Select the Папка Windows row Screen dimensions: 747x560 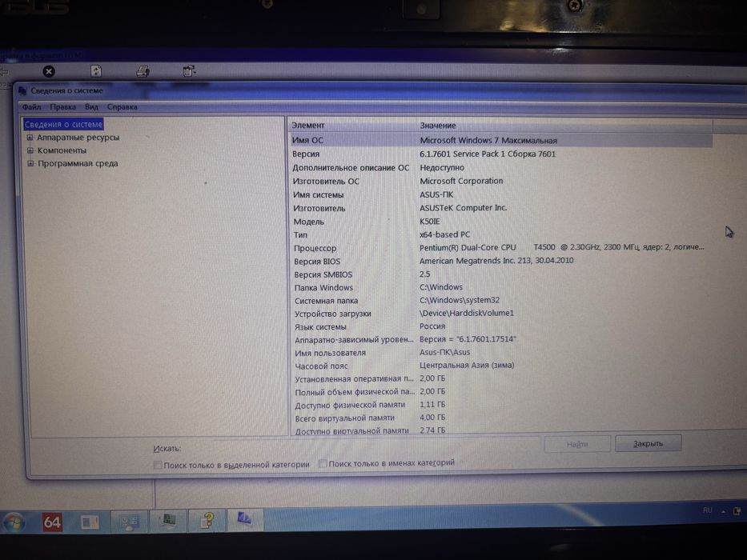click(x=500, y=287)
